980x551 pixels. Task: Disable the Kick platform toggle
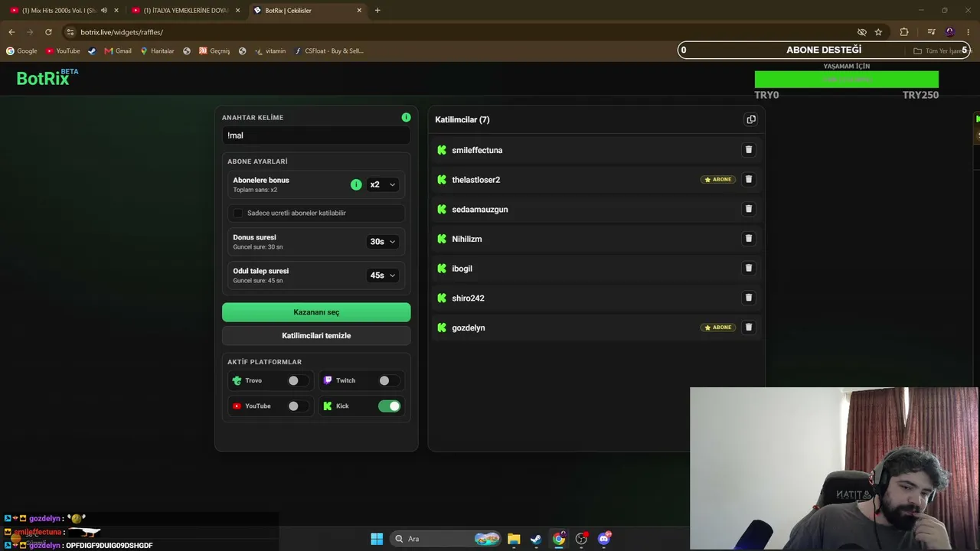(x=389, y=406)
